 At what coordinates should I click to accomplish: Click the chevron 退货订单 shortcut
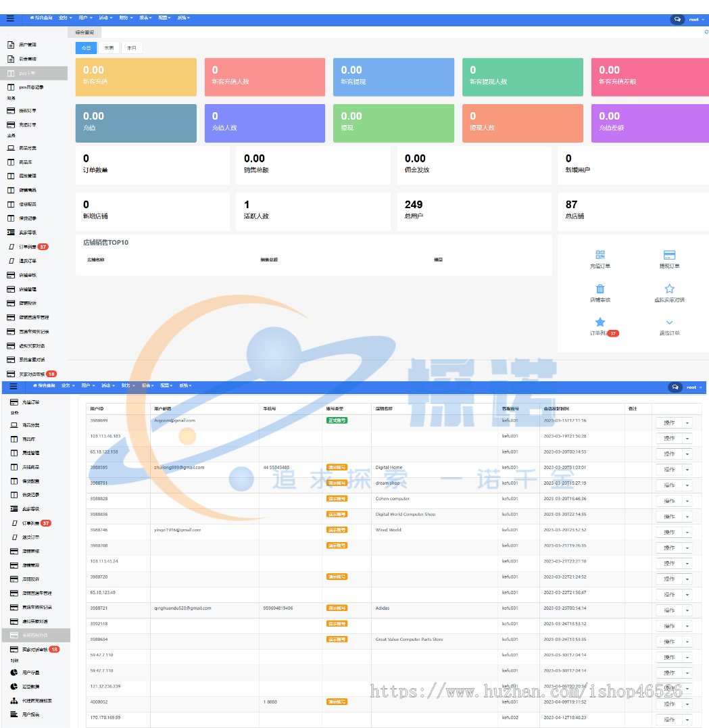click(x=669, y=322)
